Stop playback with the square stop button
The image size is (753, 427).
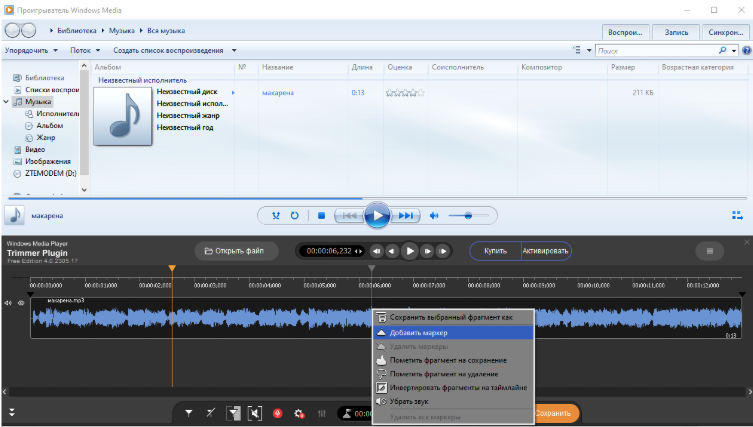click(x=321, y=216)
